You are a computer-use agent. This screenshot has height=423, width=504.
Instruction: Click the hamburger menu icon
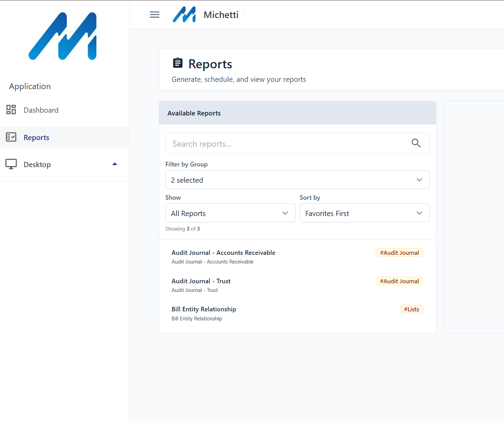click(155, 15)
